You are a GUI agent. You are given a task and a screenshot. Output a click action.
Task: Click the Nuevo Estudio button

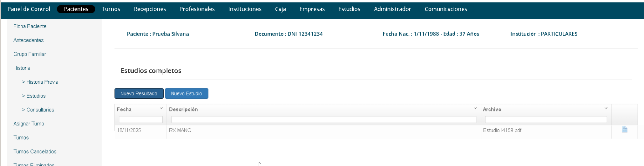coord(186,93)
